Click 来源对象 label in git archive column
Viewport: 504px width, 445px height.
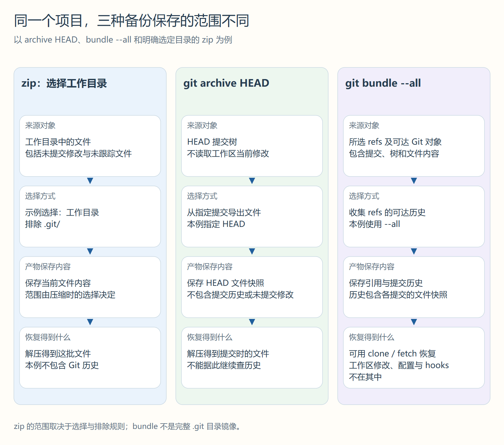[x=202, y=125]
